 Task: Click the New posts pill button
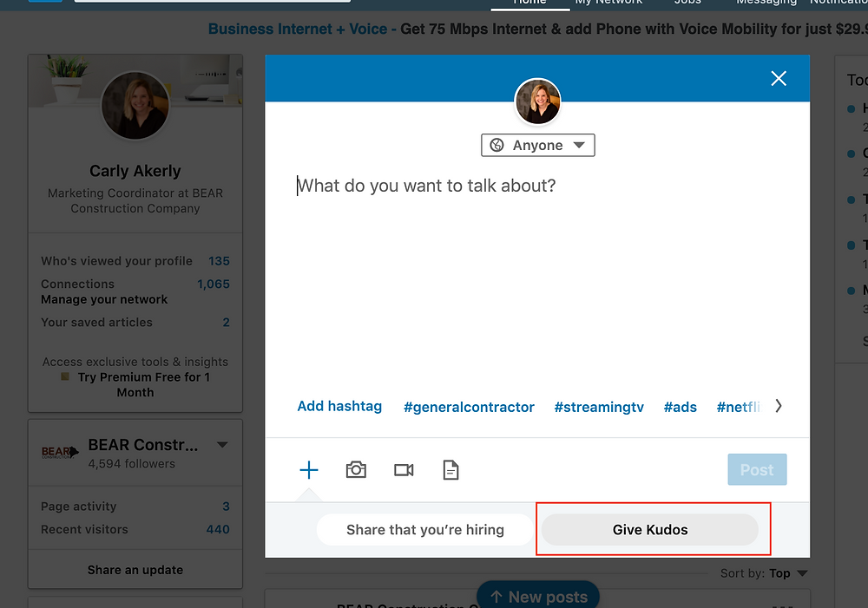(x=538, y=596)
